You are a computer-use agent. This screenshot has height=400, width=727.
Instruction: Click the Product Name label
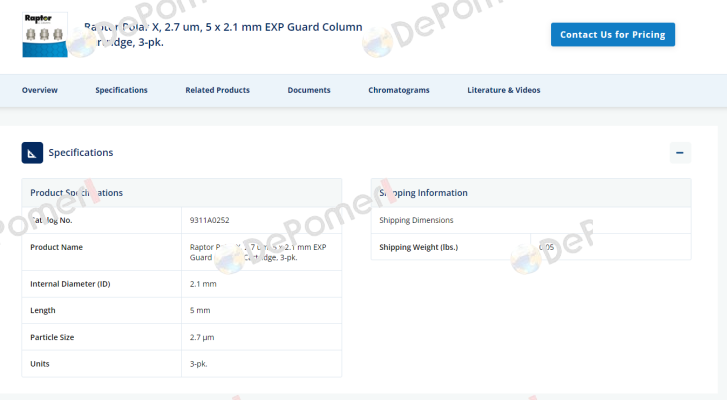57,247
